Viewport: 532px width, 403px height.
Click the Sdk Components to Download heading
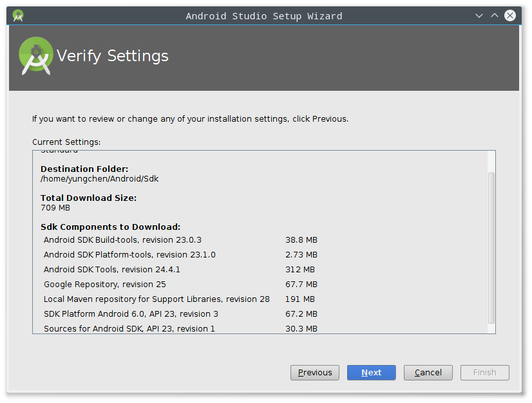click(111, 227)
